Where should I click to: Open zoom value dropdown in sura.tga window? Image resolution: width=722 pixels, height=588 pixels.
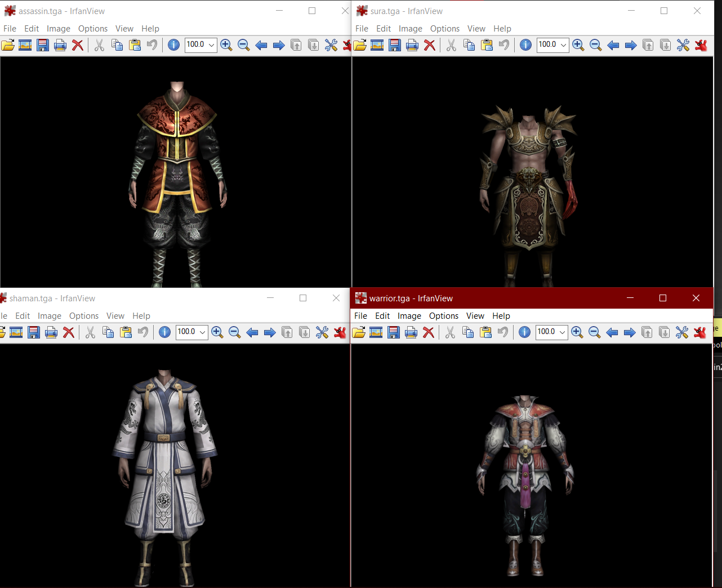click(x=564, y=45)
